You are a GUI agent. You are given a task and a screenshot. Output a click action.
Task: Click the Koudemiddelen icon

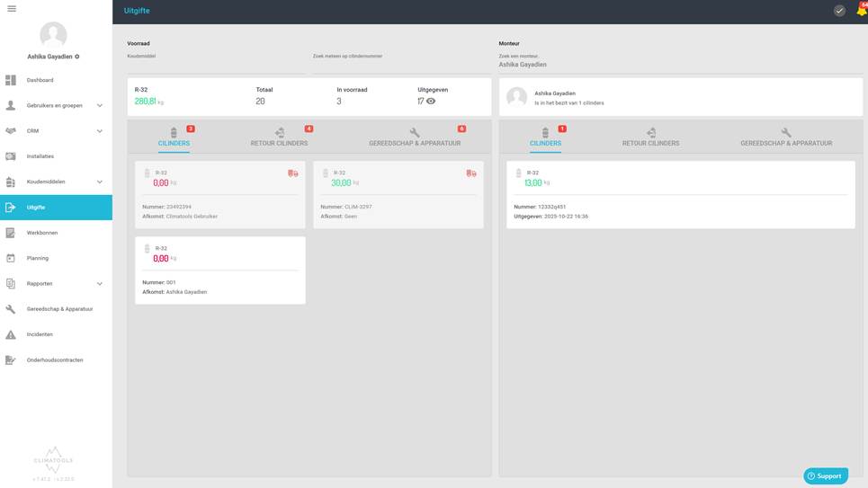click(11, 182)
